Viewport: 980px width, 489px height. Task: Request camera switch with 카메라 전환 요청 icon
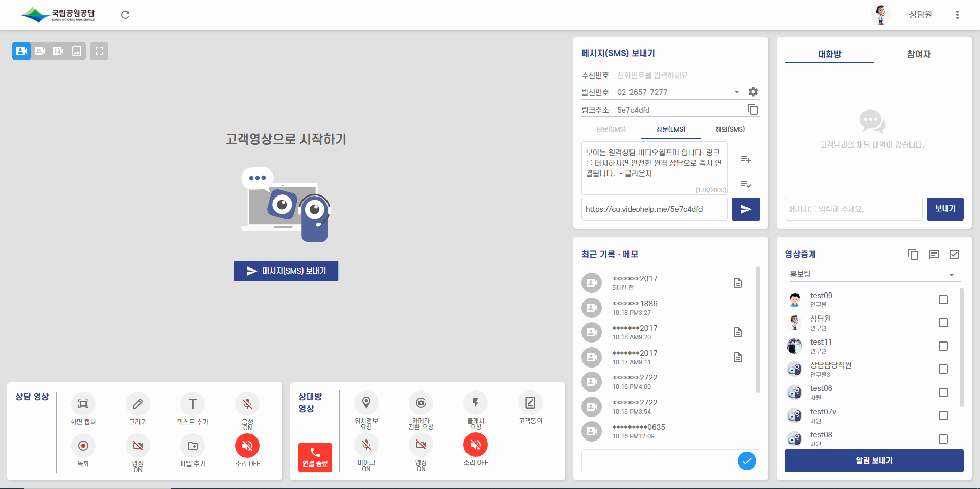[421, 403]
